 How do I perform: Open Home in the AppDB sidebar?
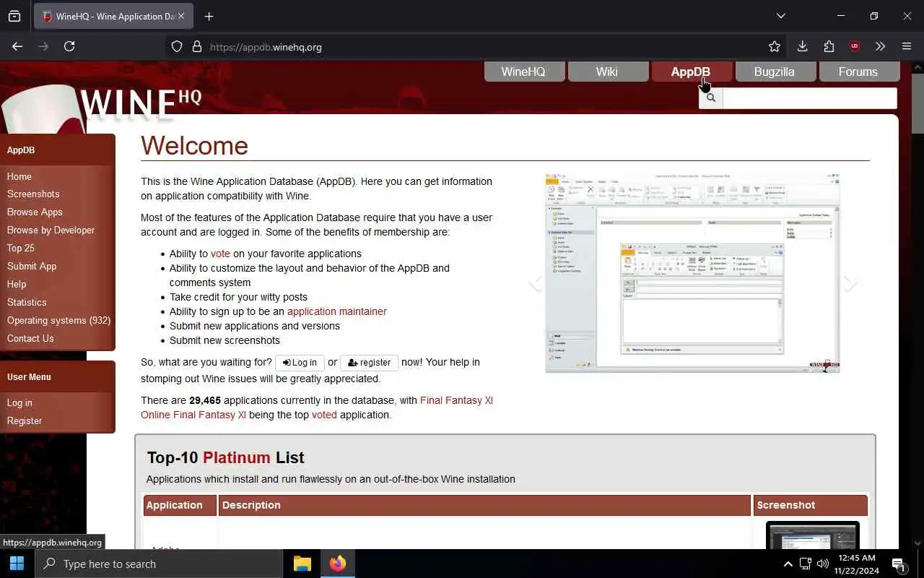[19, 176]
